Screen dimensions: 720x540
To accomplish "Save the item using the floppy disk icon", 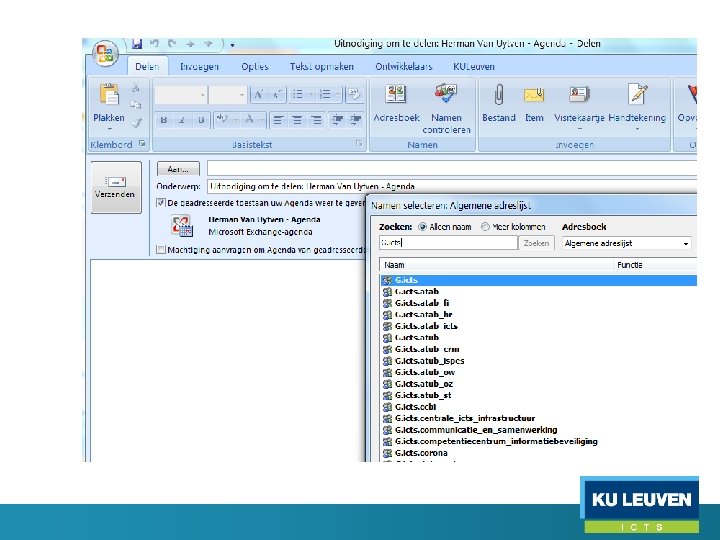I will [137, 44].
